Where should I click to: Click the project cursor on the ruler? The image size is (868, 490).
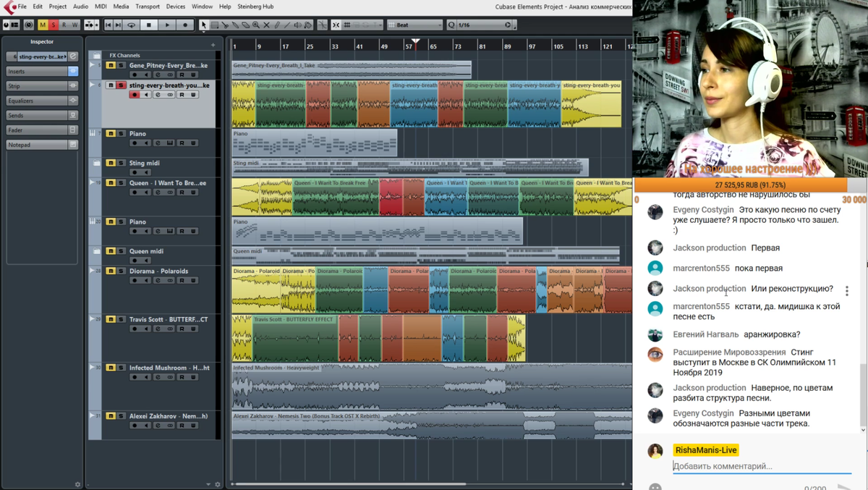(415, 43)
